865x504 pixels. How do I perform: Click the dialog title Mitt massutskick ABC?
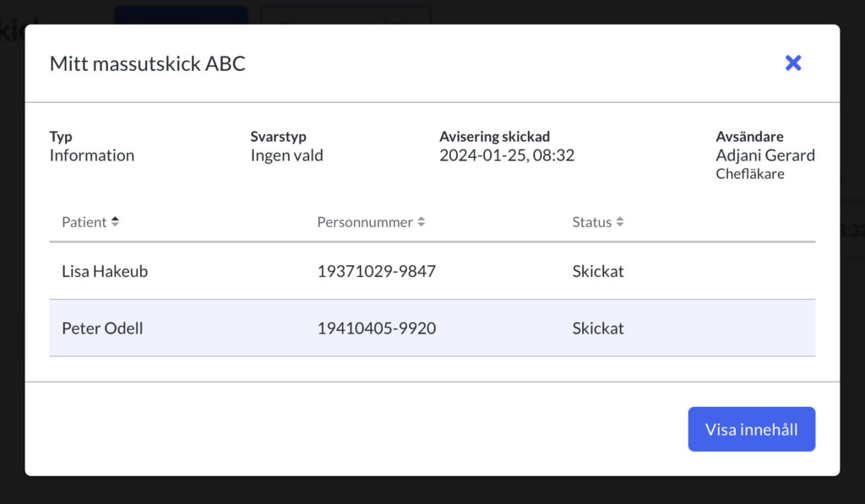pyautogui.click(x=147, y=63)
